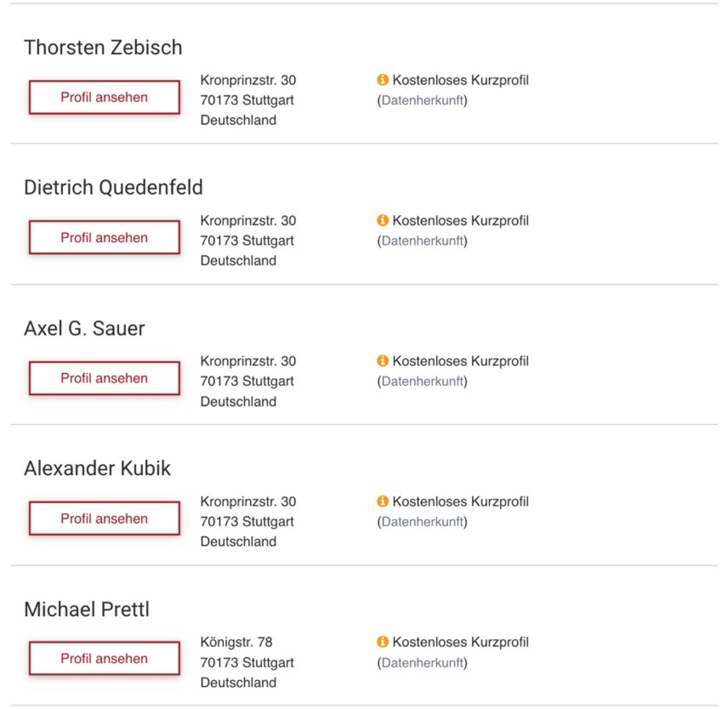Follow Datenherkunft link under Dietrich Quedenfeld
Screen dimensions: 728x709
pyautogui.click(x=422, y=240)
